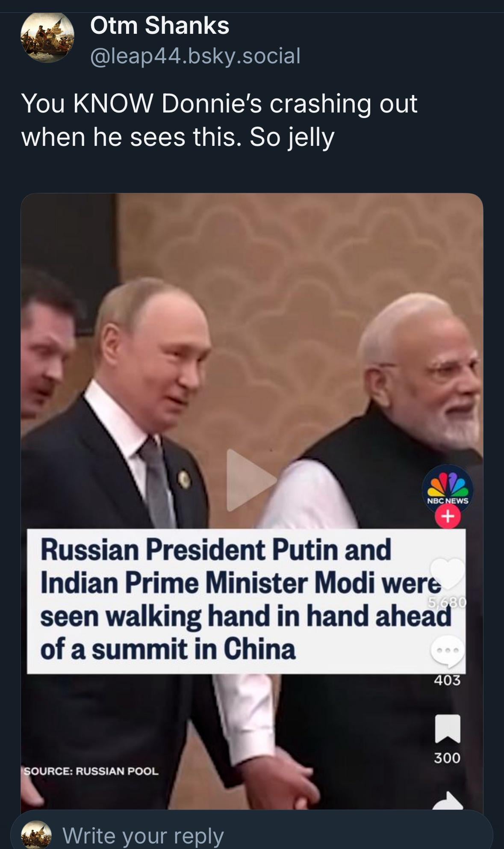Screen dimensions: 504x849
Task: Tap the Putin and Modi headline caption
Action: coord(246,601)
